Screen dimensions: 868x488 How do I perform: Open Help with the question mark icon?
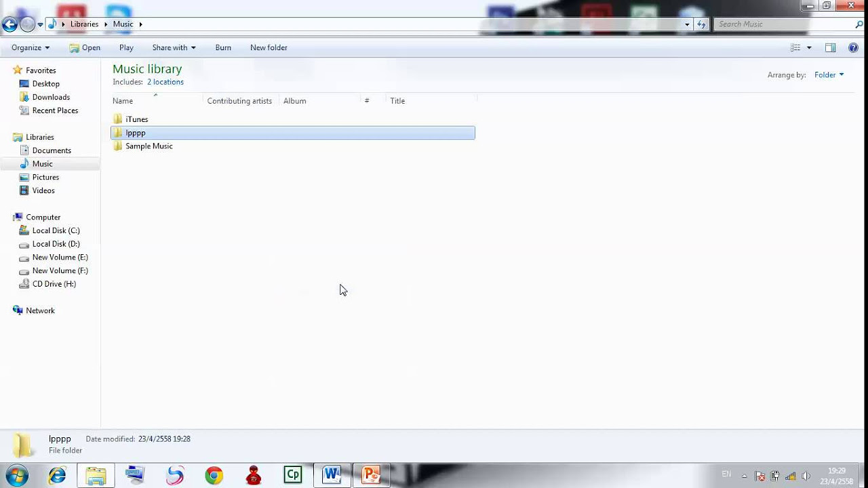click(x=853, y=47)
